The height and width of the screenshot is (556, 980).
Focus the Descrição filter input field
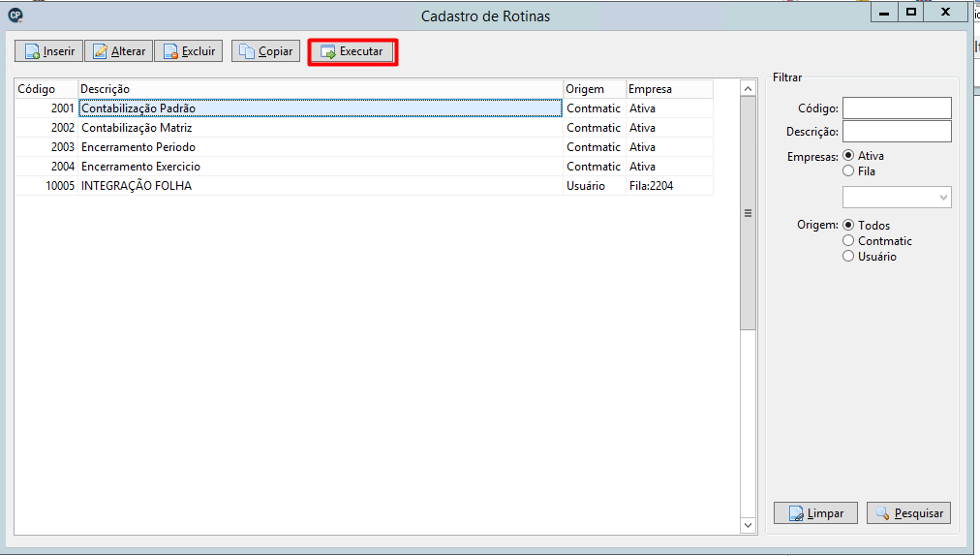coord(897,132)
